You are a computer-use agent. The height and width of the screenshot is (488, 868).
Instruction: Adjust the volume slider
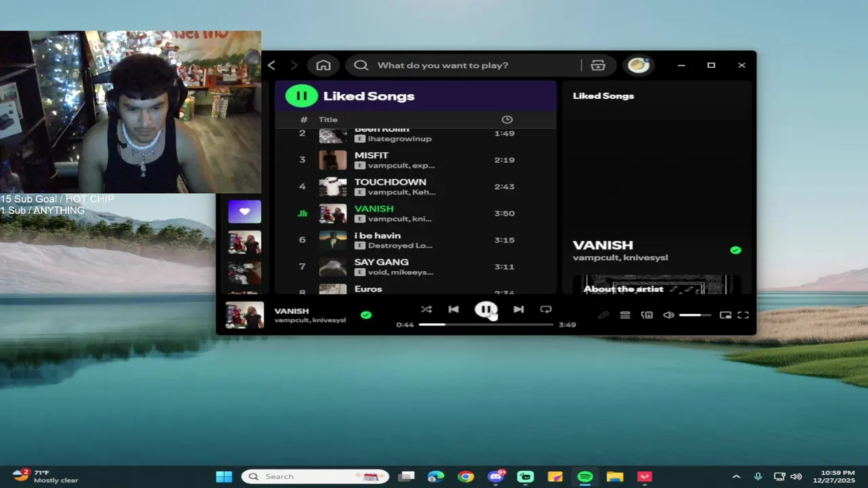click(x=695, y=315)
